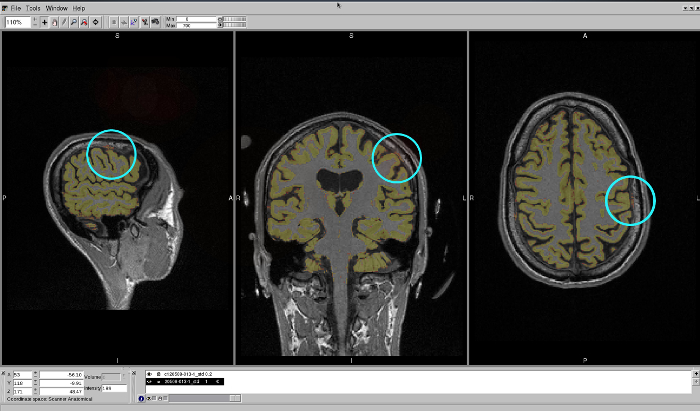
Task: Click the Max intensity value field
Action: [x=196, y=25]
